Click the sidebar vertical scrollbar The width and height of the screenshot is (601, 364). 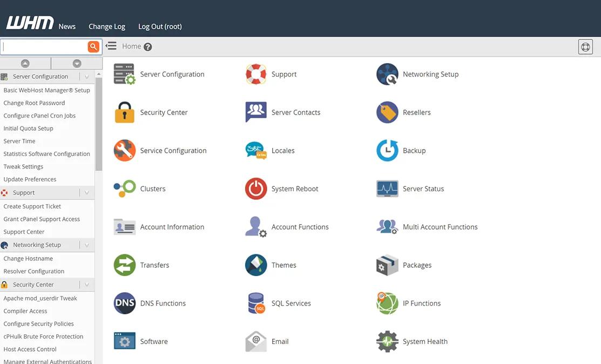tap(99, 124)
